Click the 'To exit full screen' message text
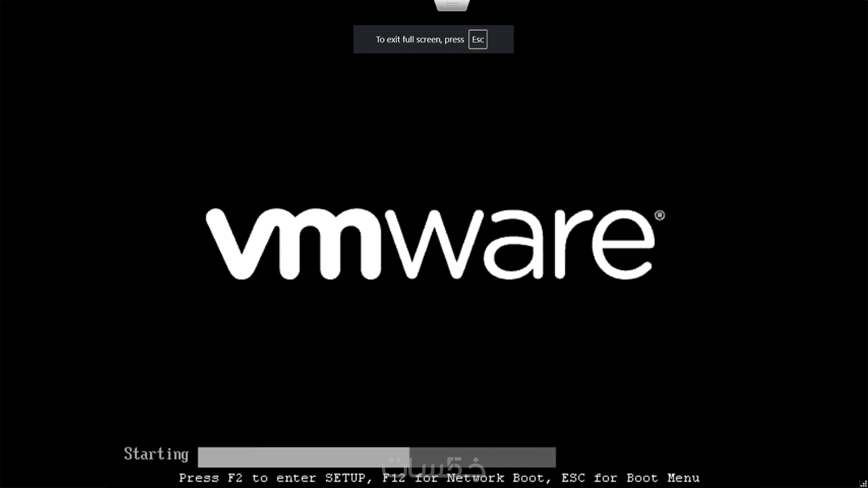 (x=420, y=39)
